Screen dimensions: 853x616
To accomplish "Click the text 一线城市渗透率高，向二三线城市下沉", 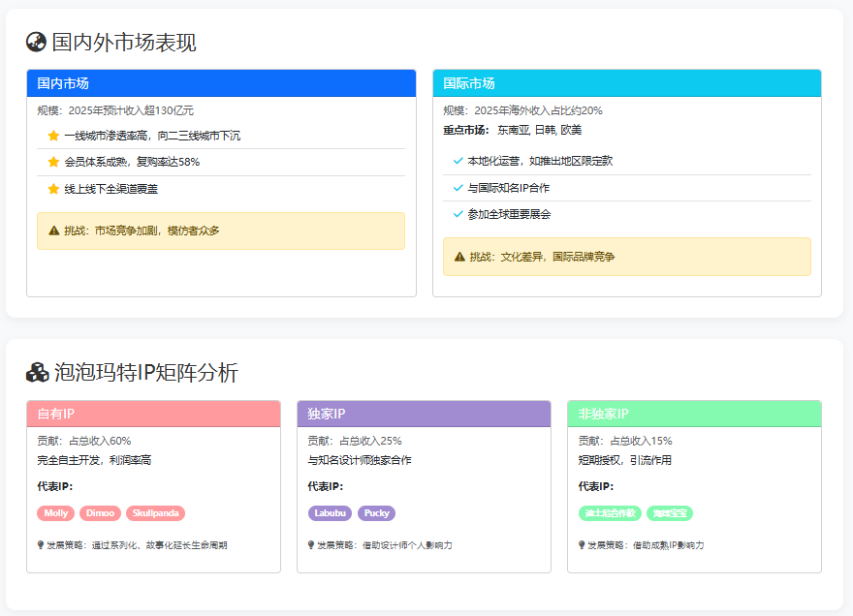I will pos(152,136).
